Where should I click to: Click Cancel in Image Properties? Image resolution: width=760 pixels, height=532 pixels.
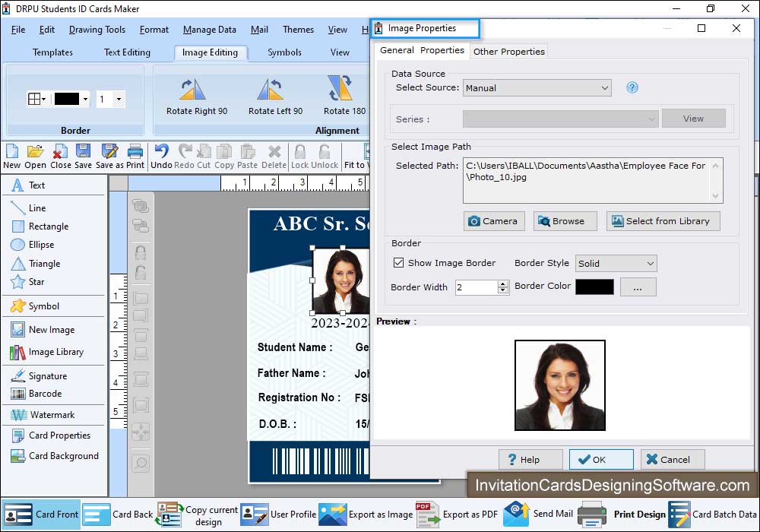673,459
